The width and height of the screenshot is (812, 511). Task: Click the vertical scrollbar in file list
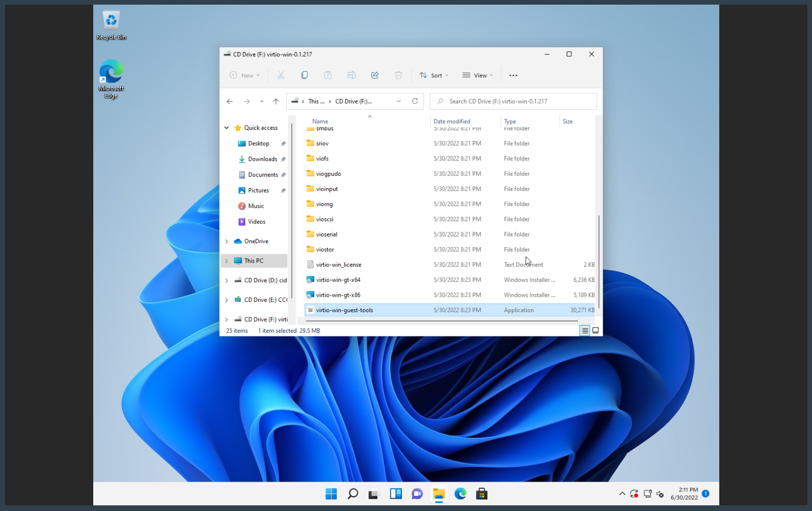click(599, 262)
